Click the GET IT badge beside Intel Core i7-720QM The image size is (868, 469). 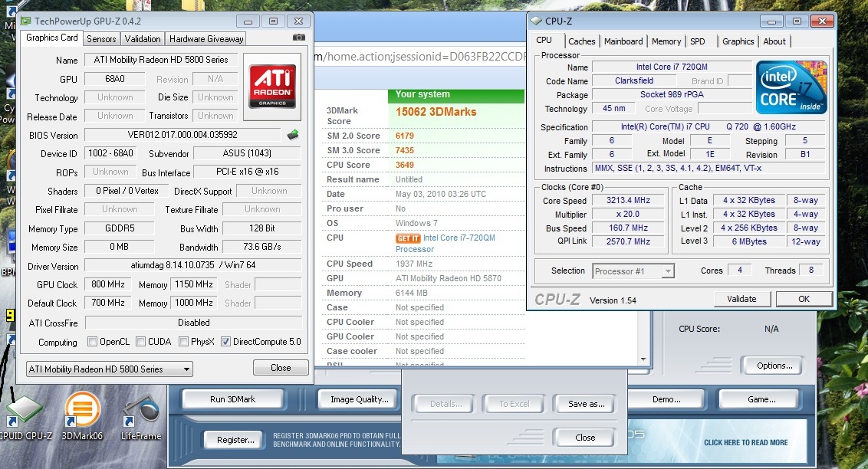click(408, 238)
